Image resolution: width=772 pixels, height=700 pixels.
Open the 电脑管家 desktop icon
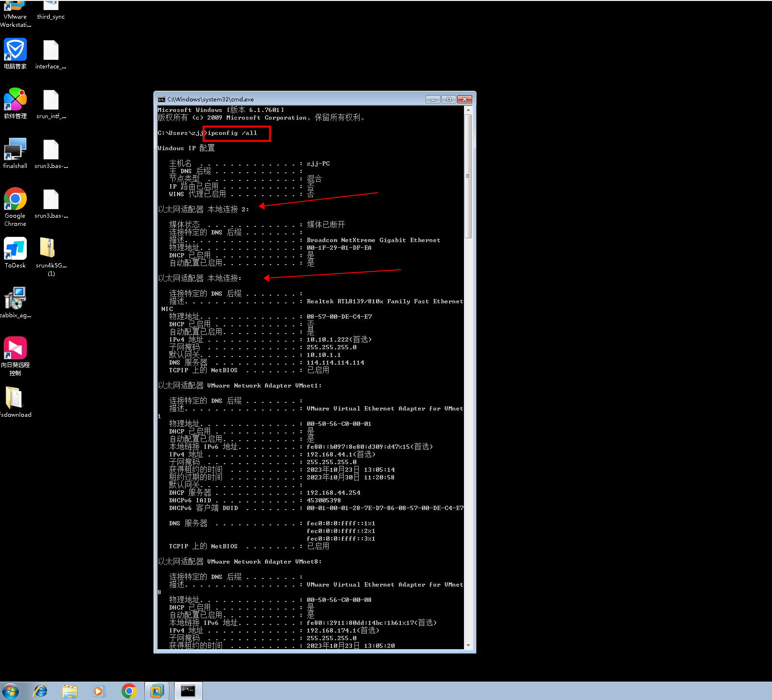coord(15,50)
